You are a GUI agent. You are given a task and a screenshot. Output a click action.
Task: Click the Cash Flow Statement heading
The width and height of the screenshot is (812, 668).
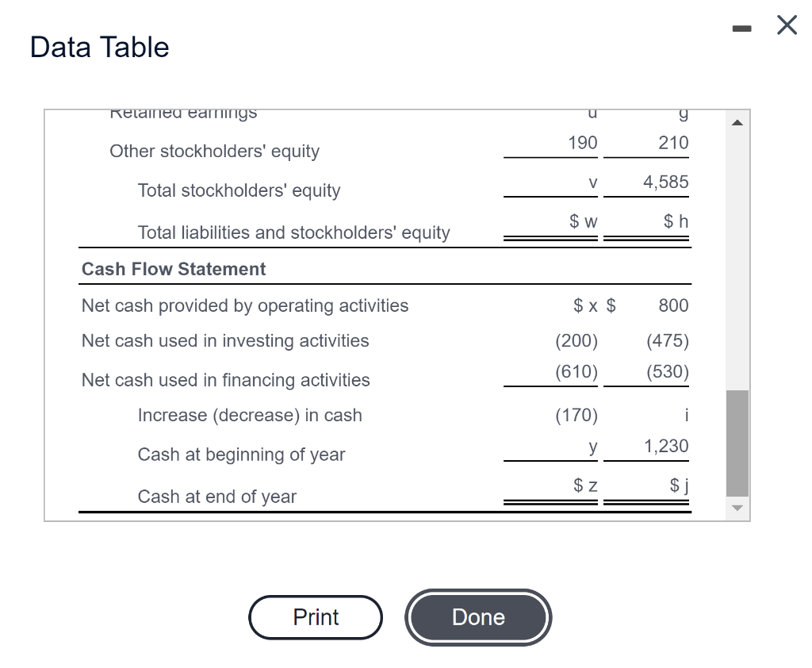click(173, 269)
